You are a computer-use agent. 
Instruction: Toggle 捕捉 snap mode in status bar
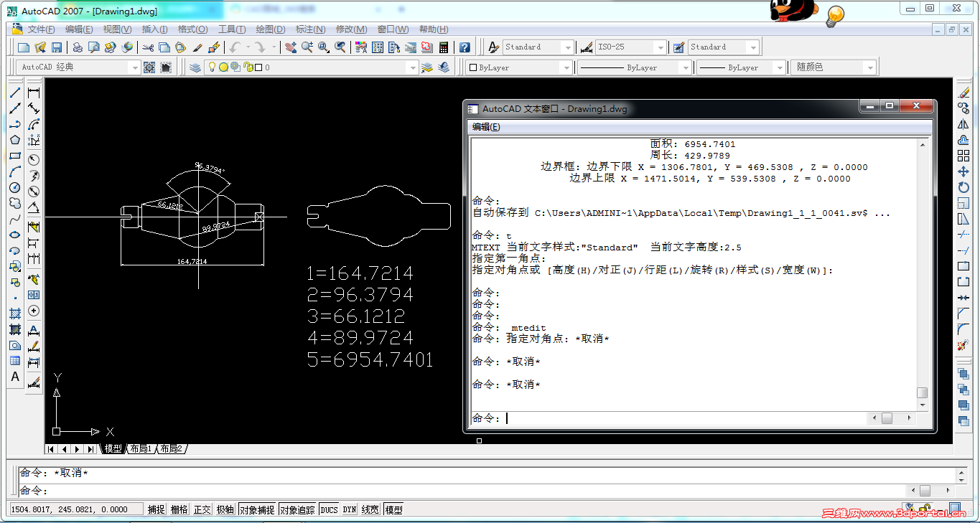(157, 509)
